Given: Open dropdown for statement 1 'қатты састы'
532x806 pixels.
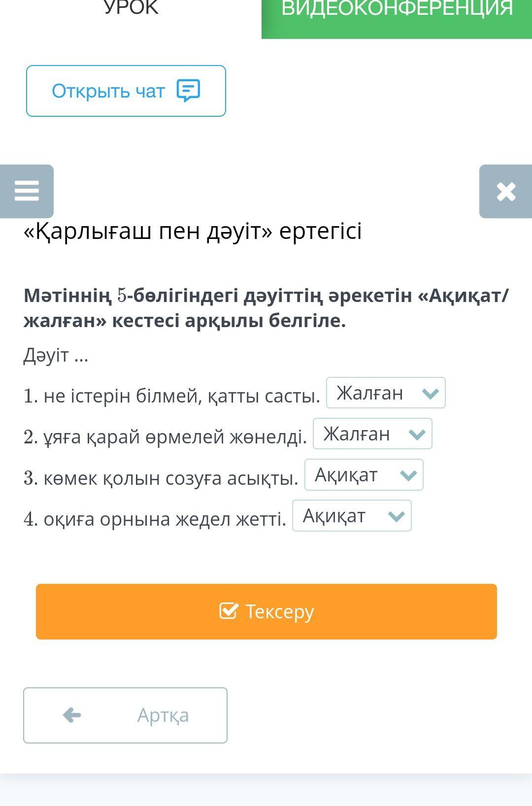Looking at the screenshot, I should (x=386, y=393).
